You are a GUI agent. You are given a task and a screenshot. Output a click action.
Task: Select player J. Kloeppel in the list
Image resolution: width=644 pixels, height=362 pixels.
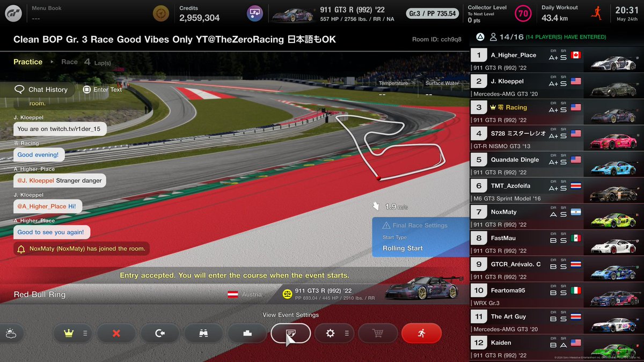(557, 86)
